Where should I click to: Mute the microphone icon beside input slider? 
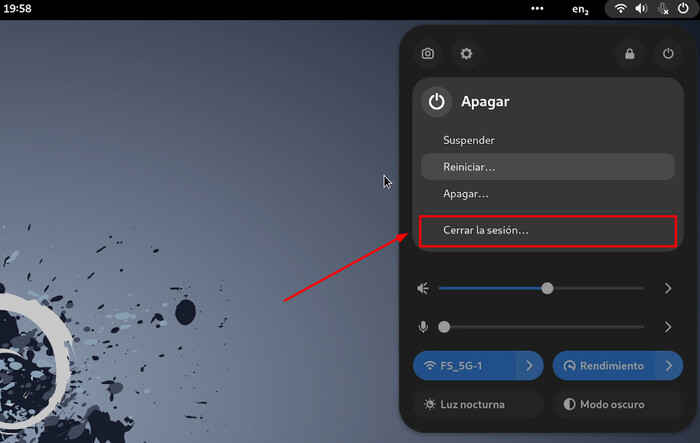423,327
